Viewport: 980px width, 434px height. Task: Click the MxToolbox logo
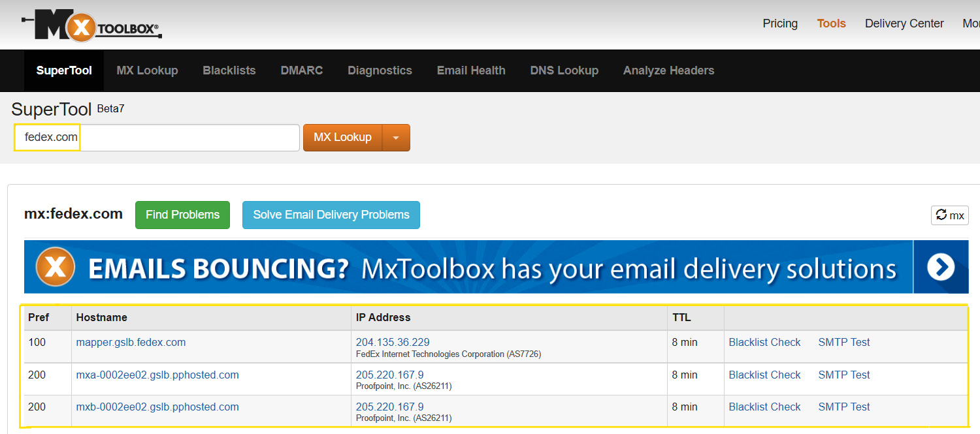click(91, 25)
